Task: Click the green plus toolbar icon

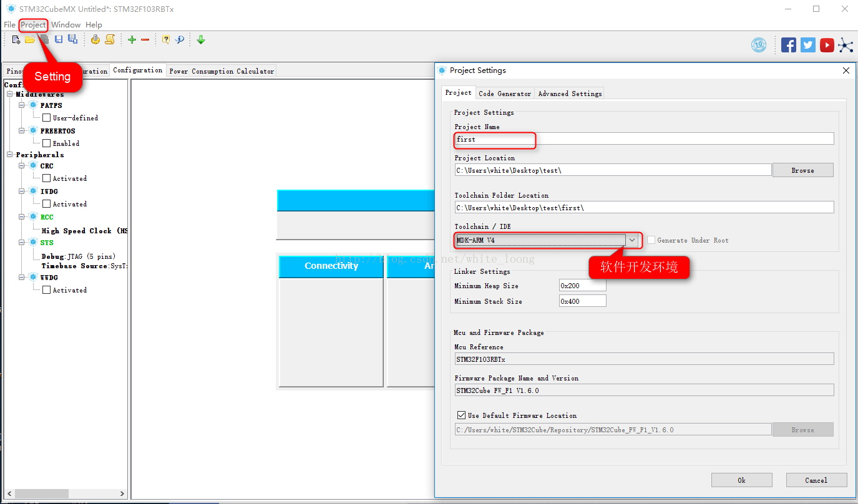Action: tap(132, 40)
